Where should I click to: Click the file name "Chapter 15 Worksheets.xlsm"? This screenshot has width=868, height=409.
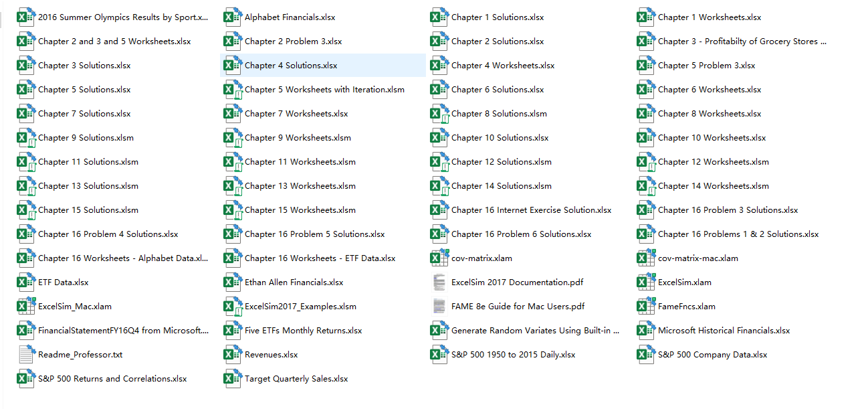coord(300,210)
